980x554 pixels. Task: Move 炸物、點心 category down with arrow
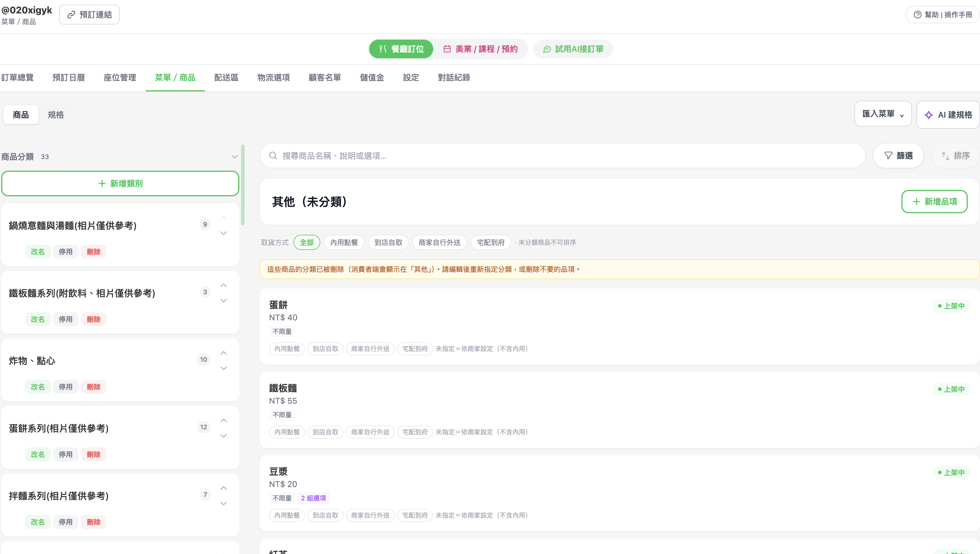224,368
